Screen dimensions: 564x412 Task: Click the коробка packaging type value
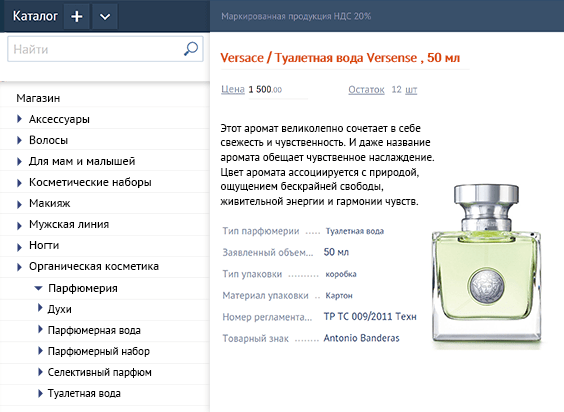pos(341,274)
